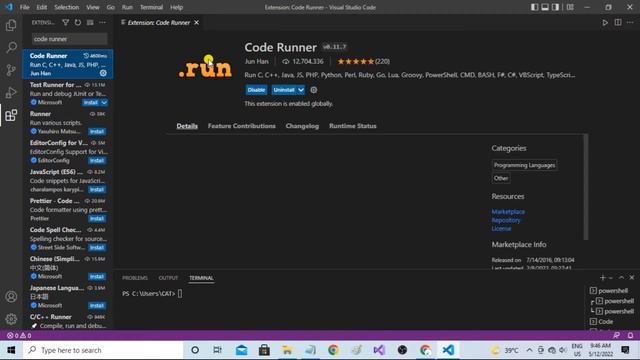Open Extensions view more actions menu
This screenshot has height=360, width=640.
[x=102, y=22]
